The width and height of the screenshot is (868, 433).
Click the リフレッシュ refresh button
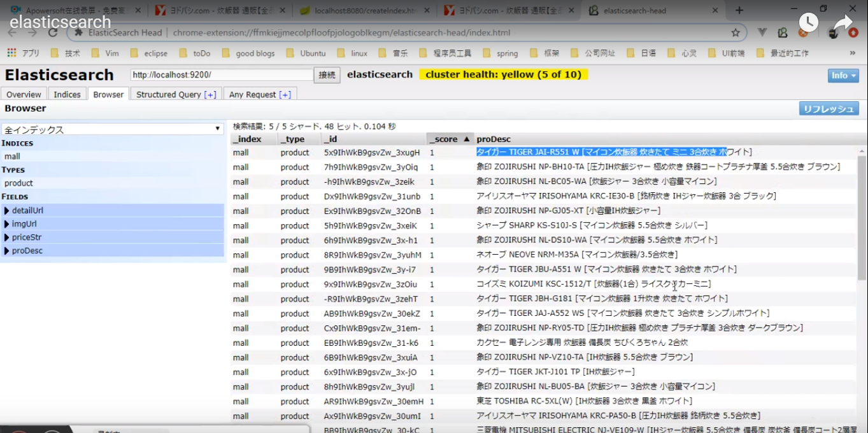pos(829,109)
